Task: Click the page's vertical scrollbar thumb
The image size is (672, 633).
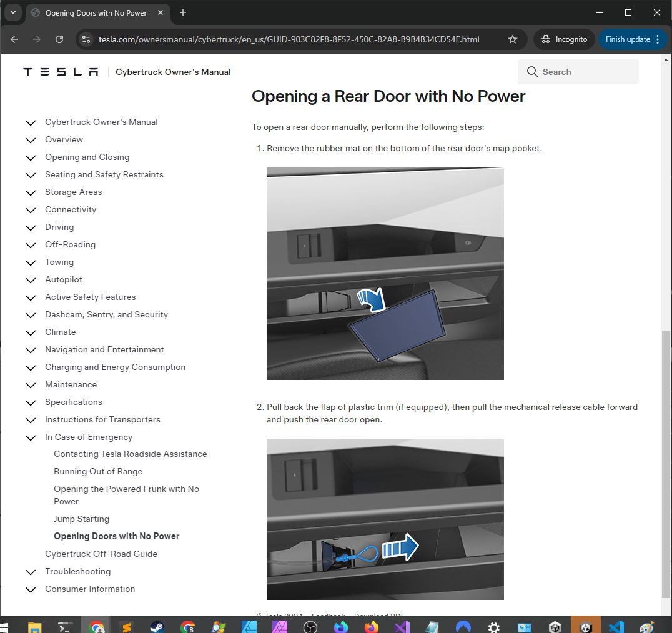Action: point(666,464)
